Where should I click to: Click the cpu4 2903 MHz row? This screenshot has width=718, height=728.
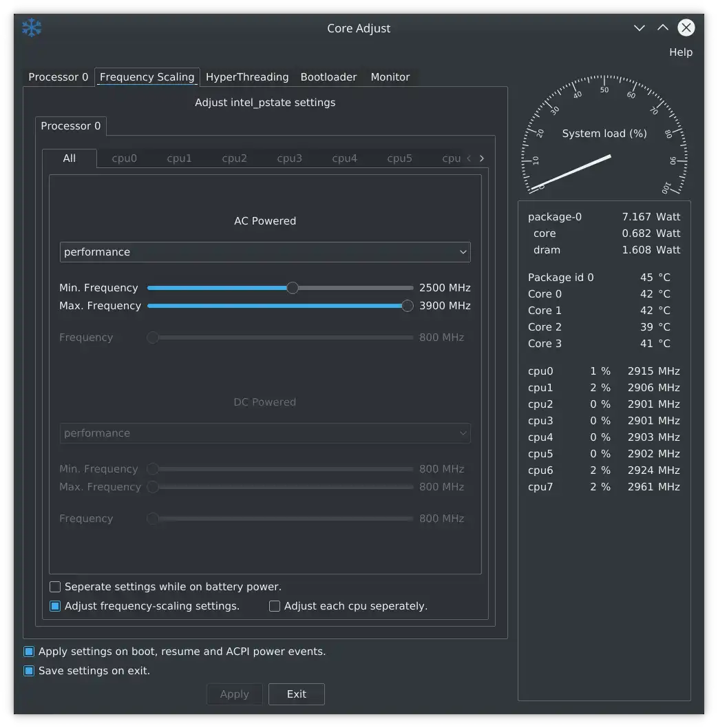(604, 437)
